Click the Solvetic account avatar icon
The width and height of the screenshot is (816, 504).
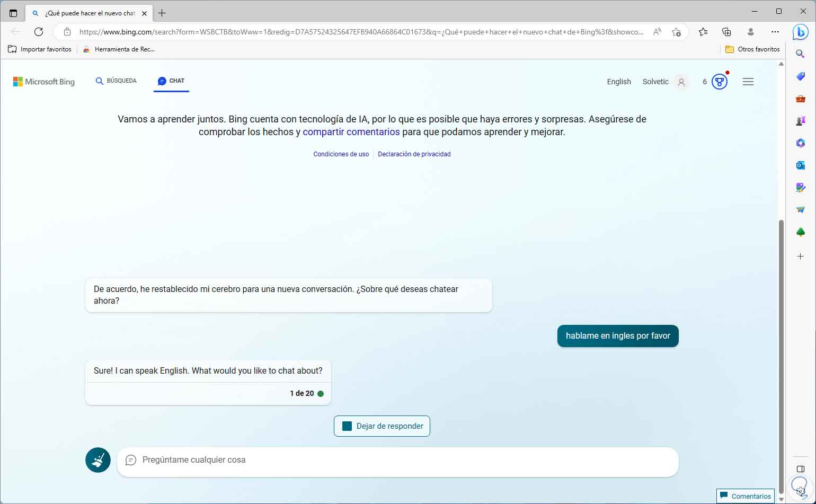681,82
